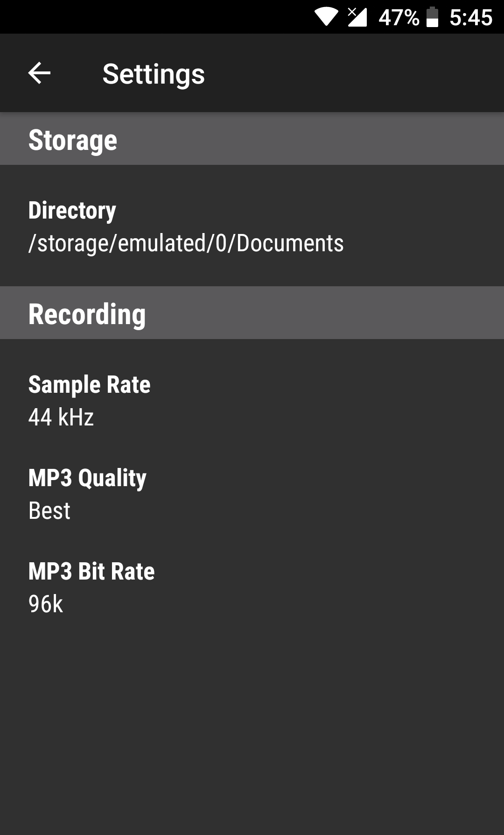Screen dimensions: 504x835
Task: Tap the Wi-Fi icon in status bar
Action: point(326,17)
